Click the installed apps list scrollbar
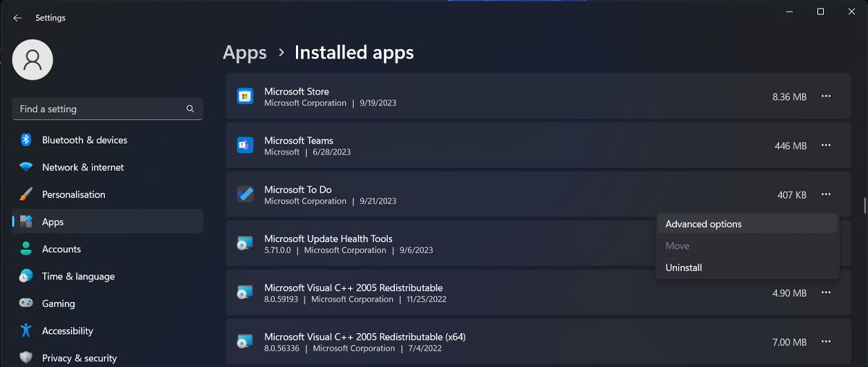The height and width of the screenshot is (367, 868). click(x=865, y=205)
